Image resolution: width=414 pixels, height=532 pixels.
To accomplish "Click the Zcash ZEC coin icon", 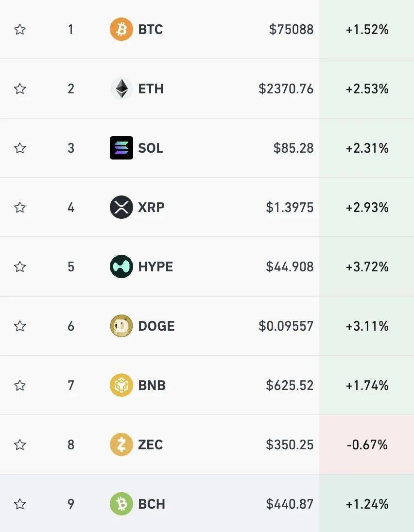I will pos(121,444).
